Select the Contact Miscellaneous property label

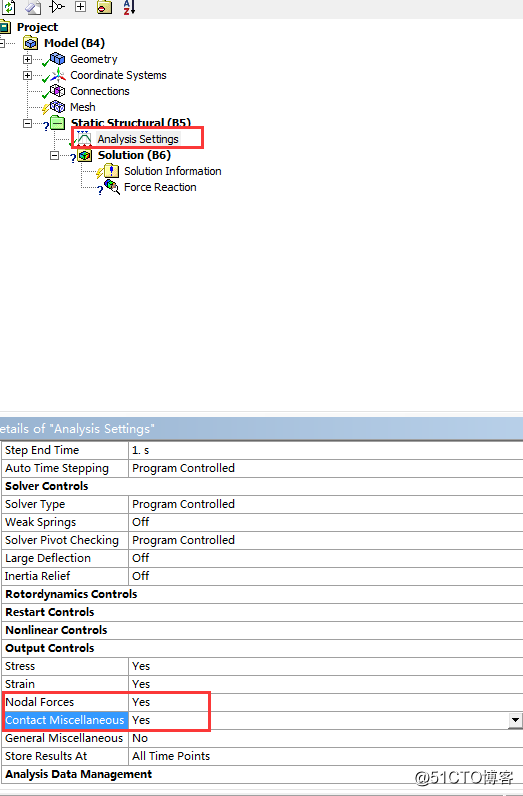pos(65,720)
